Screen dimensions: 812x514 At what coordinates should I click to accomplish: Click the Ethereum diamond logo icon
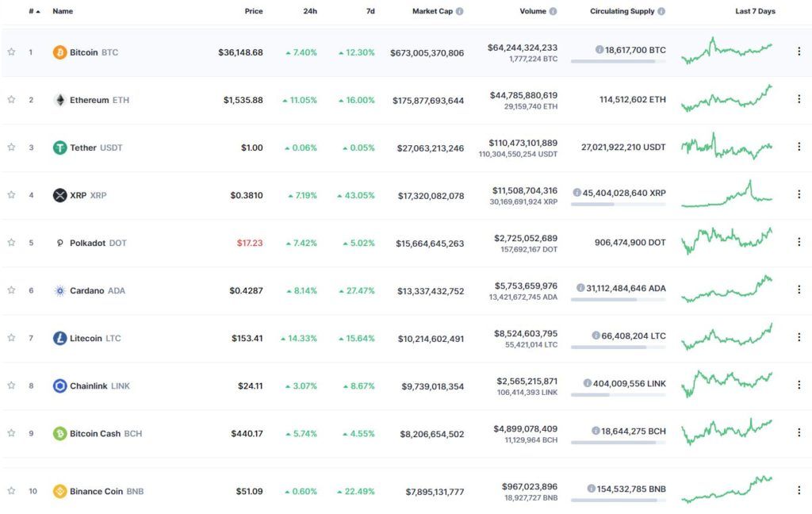60,100
